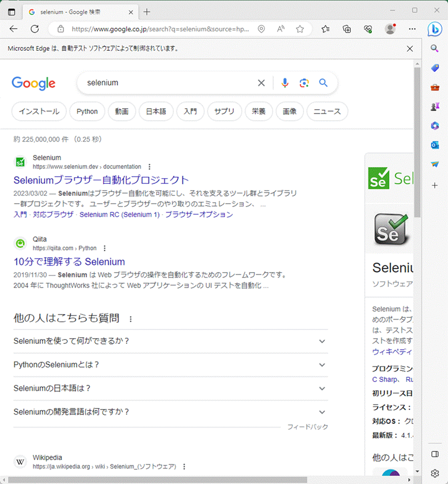448x484 pixels.
Task: Open new tab with plus button
Action: click(x=147, y=12)
